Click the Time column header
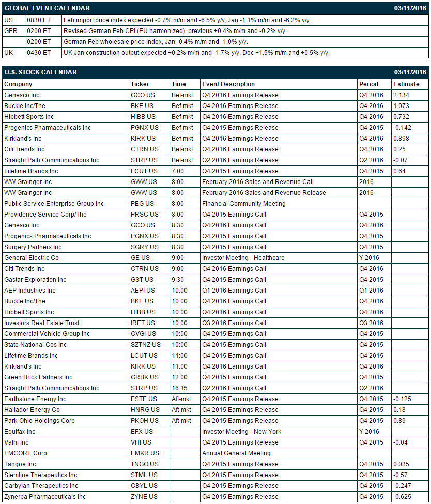Screen dimensions: 431x504 (x=179, y=84)
